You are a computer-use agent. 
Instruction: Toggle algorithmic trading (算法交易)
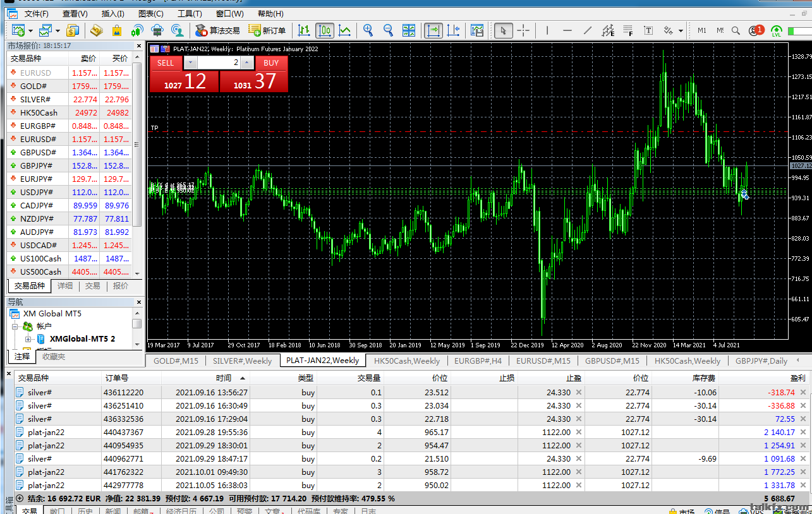tap(217, 30)
